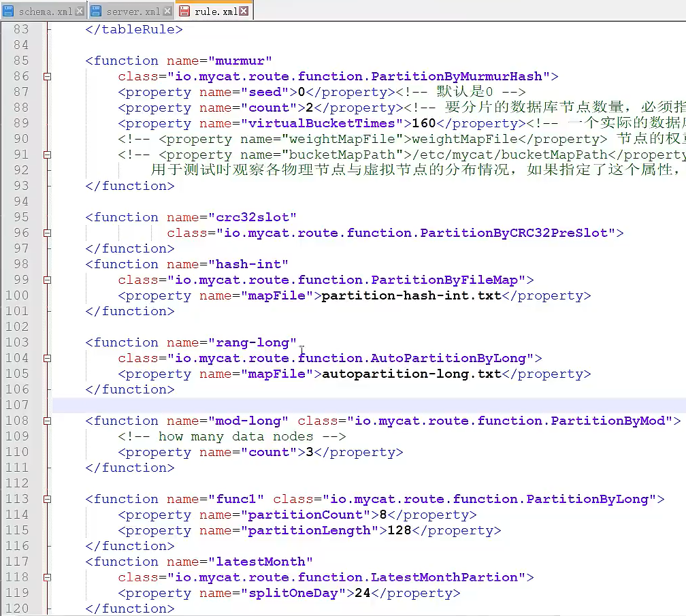686x616 pixels.
Task: Collapse the fold marker on line 86
Action: (x=47, y=76)
